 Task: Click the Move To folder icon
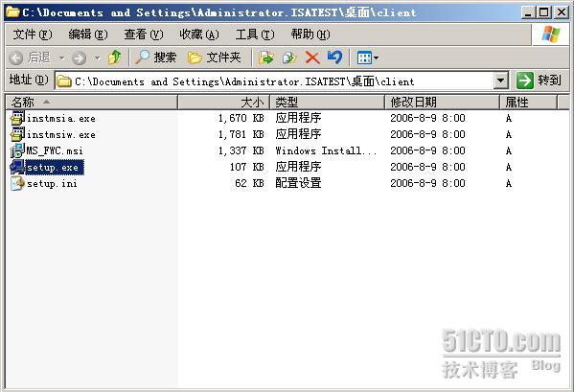pyautogui.click(x=266, y=58)
